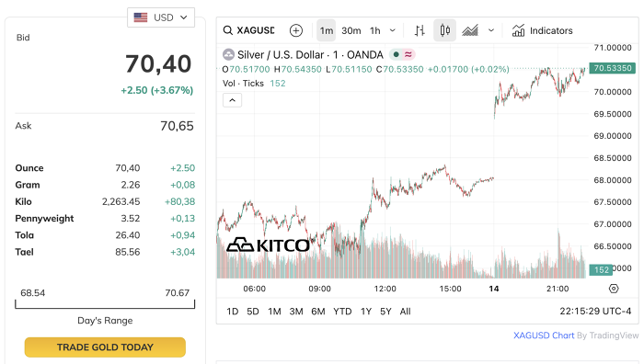Click the 12:00 time axis label
644x364 pixels.
click(385, 289)
